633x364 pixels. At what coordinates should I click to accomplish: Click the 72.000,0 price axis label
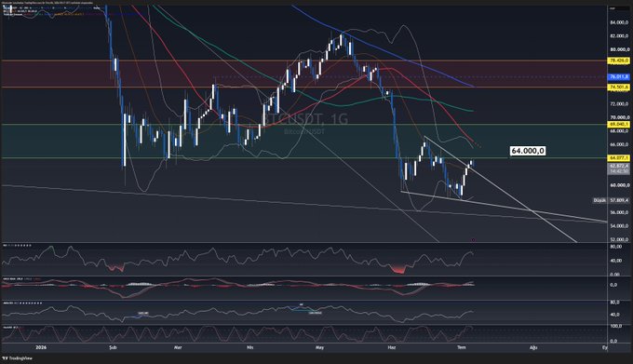pyautogui.click(x=619, y=104)
